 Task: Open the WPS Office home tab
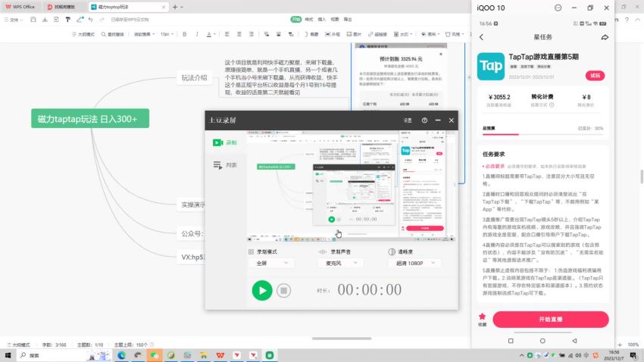coord(20,7)
